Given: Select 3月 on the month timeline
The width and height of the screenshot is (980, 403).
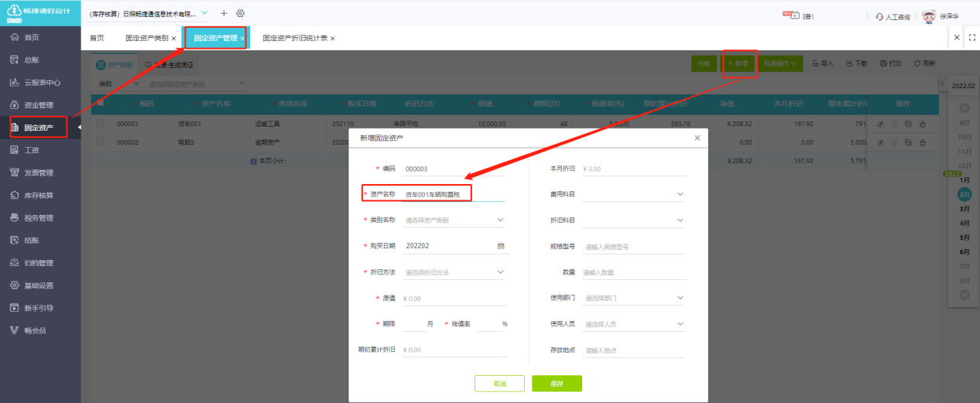Looking at the screenshot, I should pyautogui.click(x=965, y=209).
